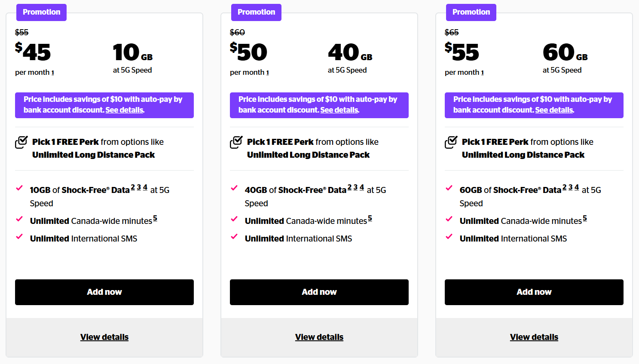The height and width of the screenshot is (364, 639).
Task: Click the perk checkmark icon on the 40GB plan
Action: point(236,142)
